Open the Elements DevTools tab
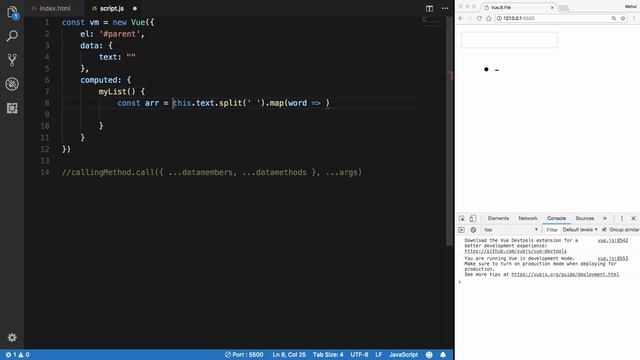This screenshot has height=360, width=640. pyautogui.click(x=498, y=218)
